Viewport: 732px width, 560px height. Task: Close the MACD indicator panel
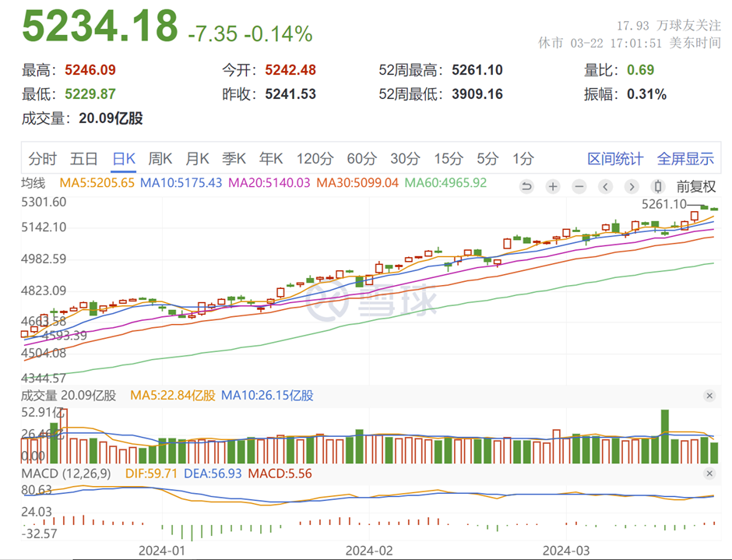tap(709, 474)
